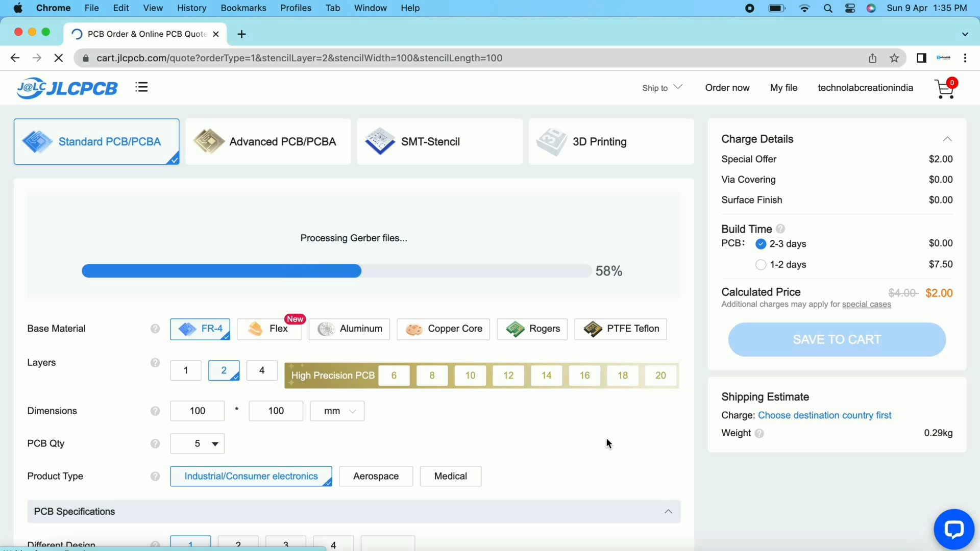Select Aerospace product type
980x551 pixels.
[x=376, y=477]
